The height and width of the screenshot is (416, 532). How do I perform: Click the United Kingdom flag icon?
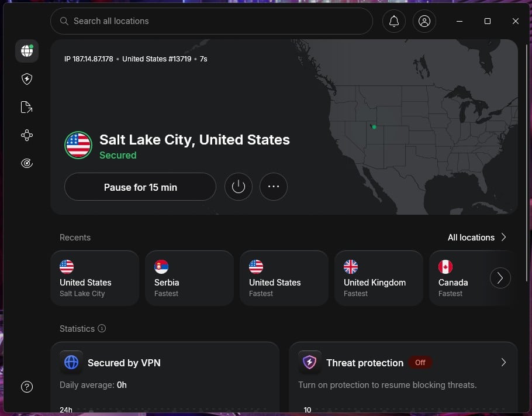point(351,267)
